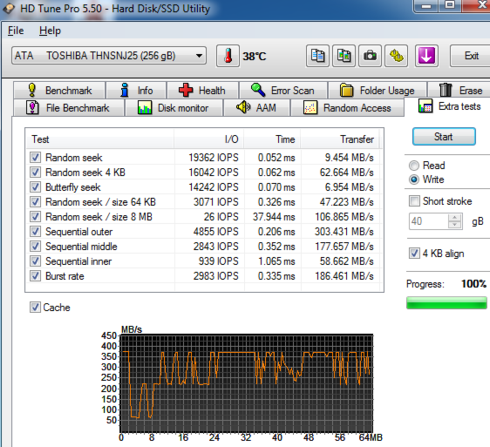Uncheck the Burst rate test
The height and width of the screenshot is (447, 490).
(x=35, y=276)
